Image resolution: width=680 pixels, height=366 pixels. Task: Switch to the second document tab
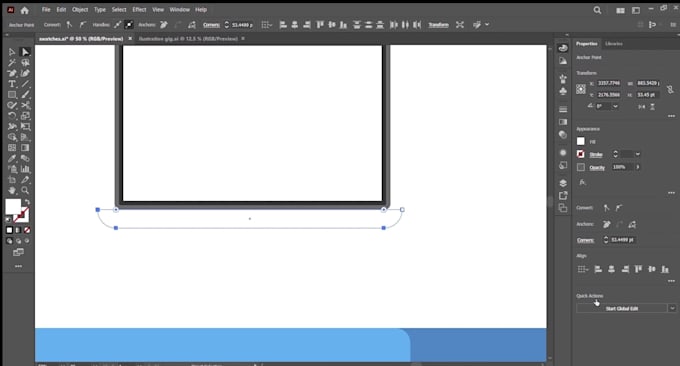[x=188, y=39]
